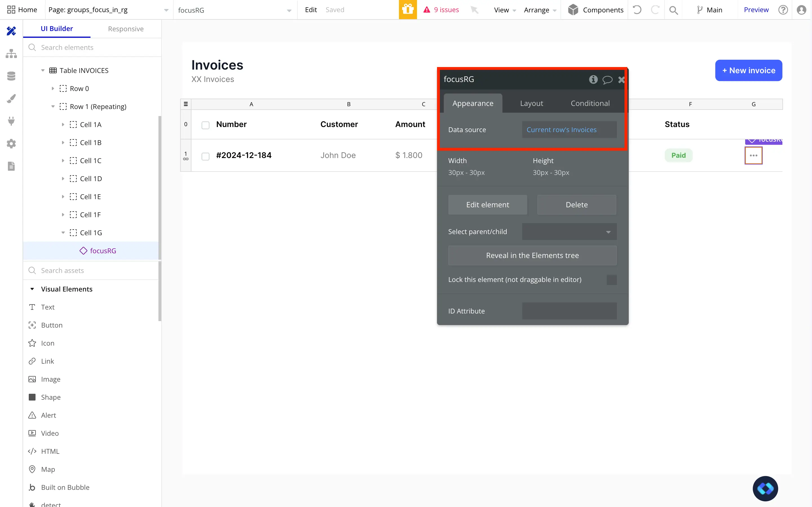Switch to the Layout tab
The height and width of the screenshot is (507, 812).
point(531,103)
